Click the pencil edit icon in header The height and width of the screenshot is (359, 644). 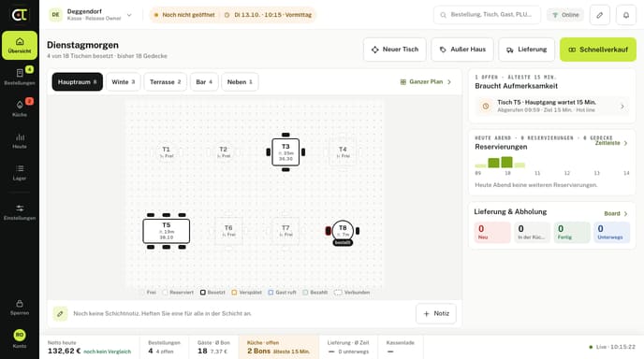tap(600, 15)
